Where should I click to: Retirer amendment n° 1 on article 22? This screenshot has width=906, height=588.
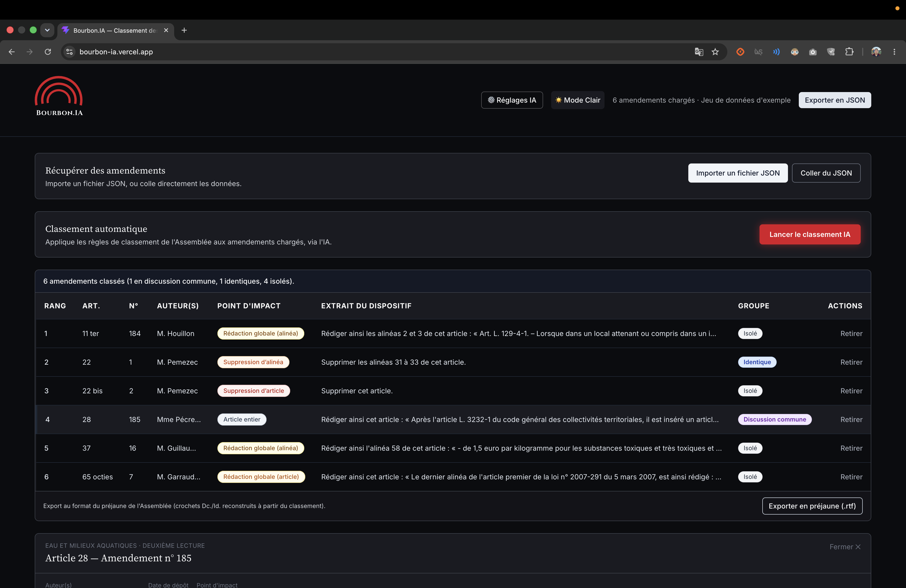pos(851,362)
